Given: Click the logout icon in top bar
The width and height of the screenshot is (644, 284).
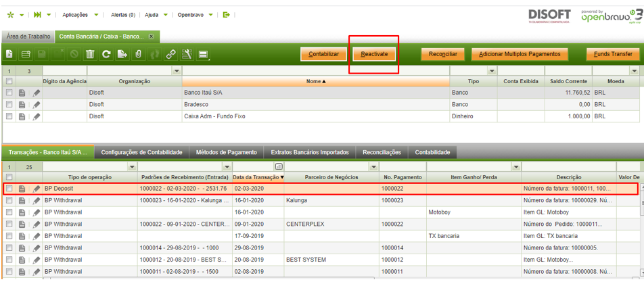Looking at the screenshot, I should [227, 14].
